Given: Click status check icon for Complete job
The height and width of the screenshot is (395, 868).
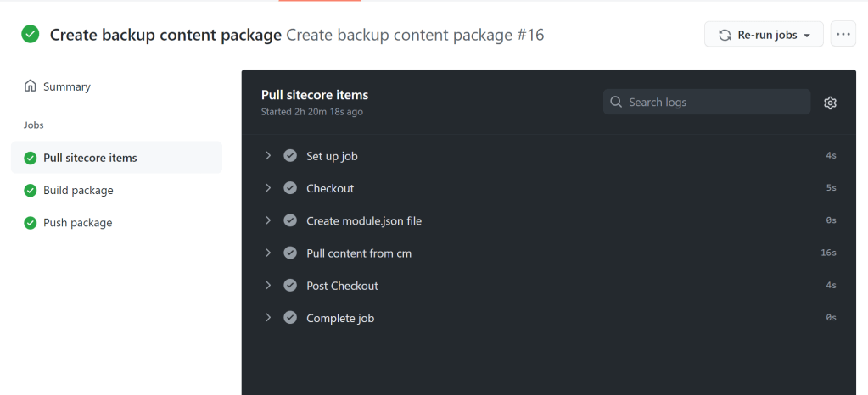Looking at the screenshot, I should click(x=290, y=318).
